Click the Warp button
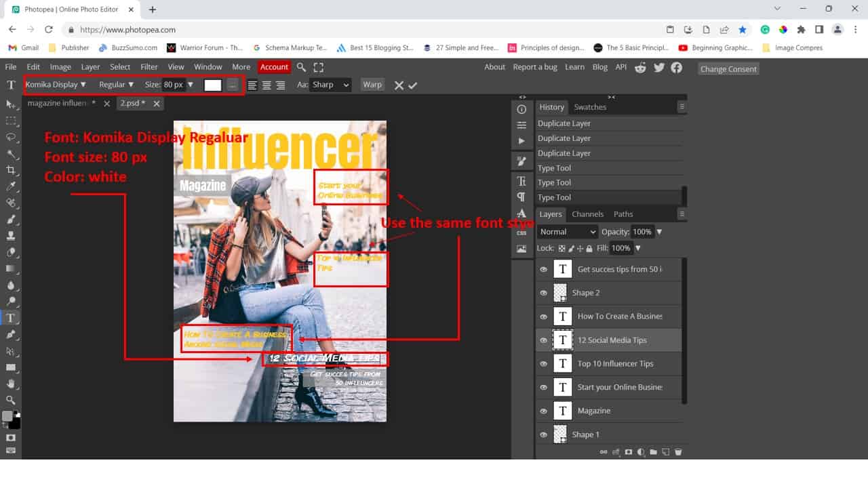The height and width of the screenshot is (488, 868). tap(372, 85)
